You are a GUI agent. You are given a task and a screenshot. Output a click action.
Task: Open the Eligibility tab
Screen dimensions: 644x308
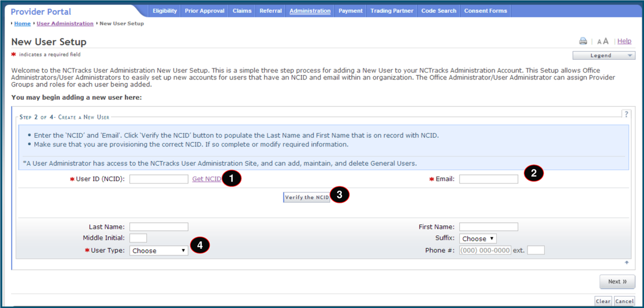(165, 11)
